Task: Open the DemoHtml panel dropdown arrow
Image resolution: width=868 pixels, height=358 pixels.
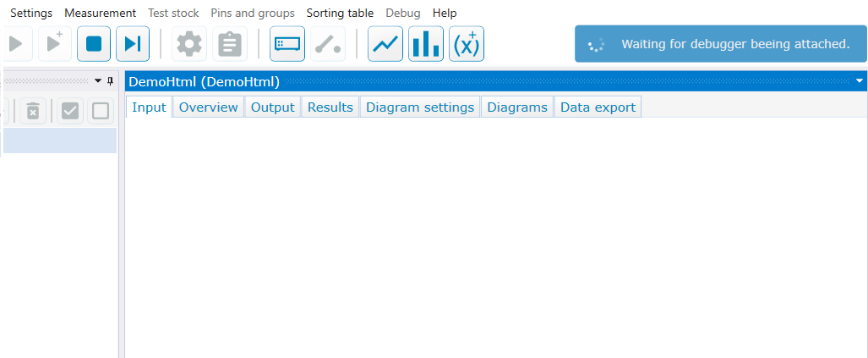Action: pyautogui.click(x=860, y=81)
